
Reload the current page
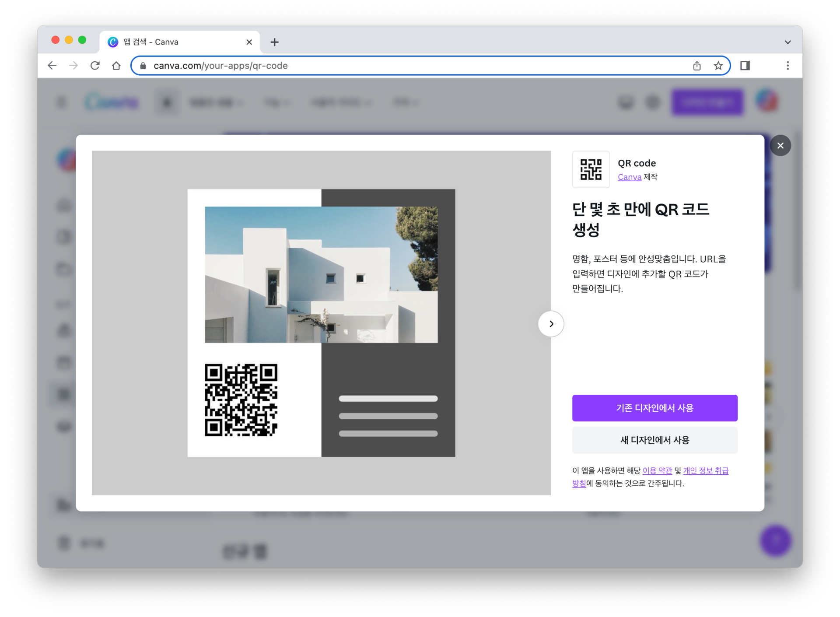click(95, 66)
